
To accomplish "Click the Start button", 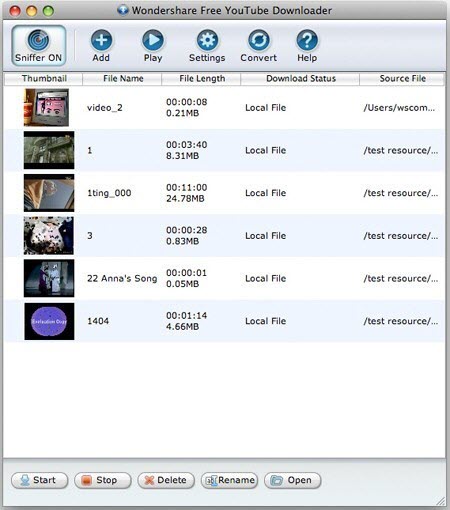I will [40, 480].
